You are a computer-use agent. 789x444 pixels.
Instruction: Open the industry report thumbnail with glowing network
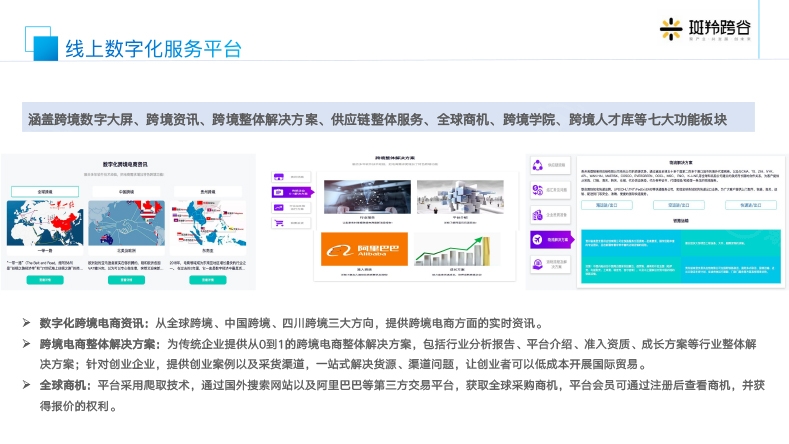pos(367,197)
